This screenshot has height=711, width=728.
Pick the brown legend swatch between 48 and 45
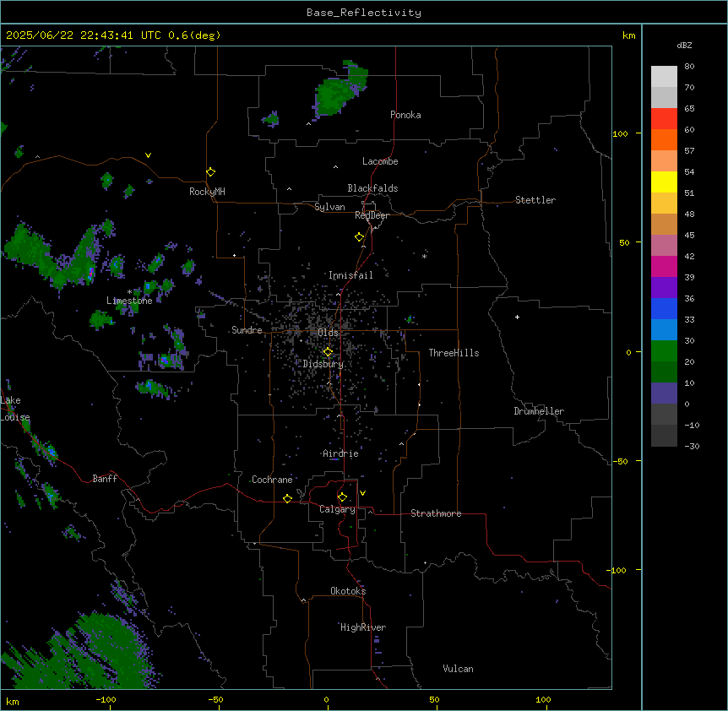point(664,224)
